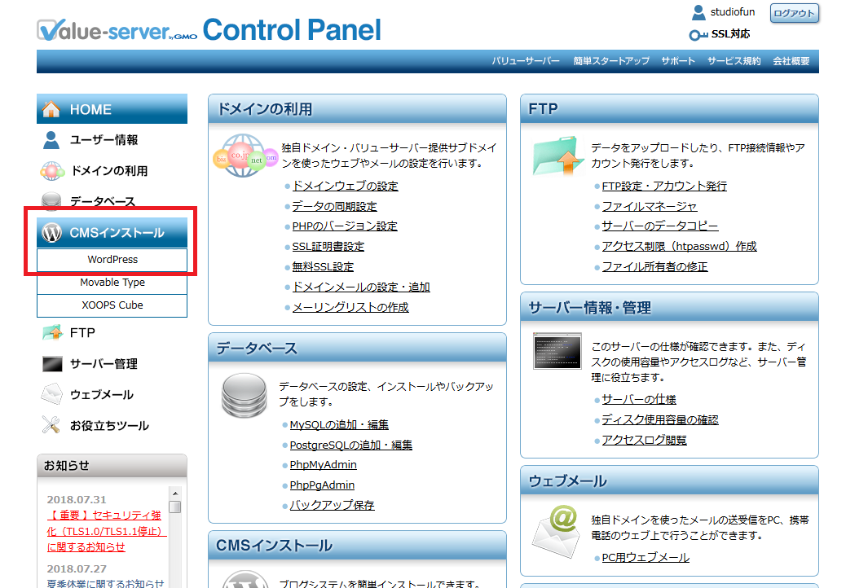Screen dimensions: 868x588
Task: Open PhpPgAdmin link
Action: coord(322,485)
